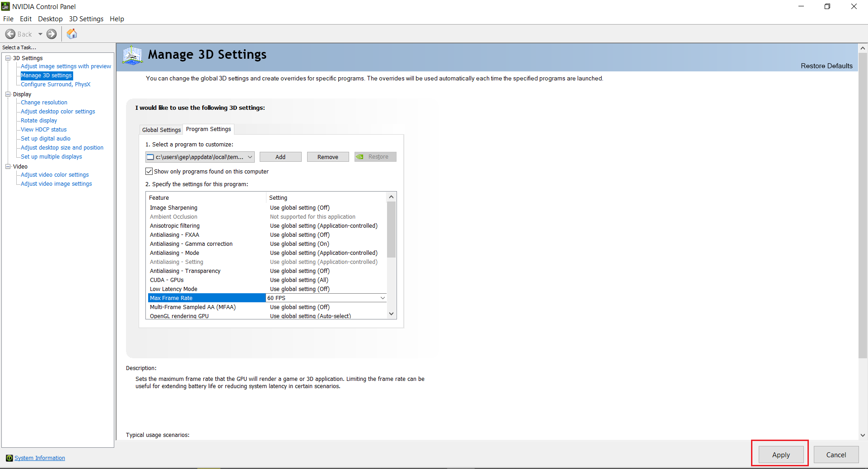Image resolution: width=868 pixels, height=469 pixels.
Task: Click the Remove program button
Action: 328,157
